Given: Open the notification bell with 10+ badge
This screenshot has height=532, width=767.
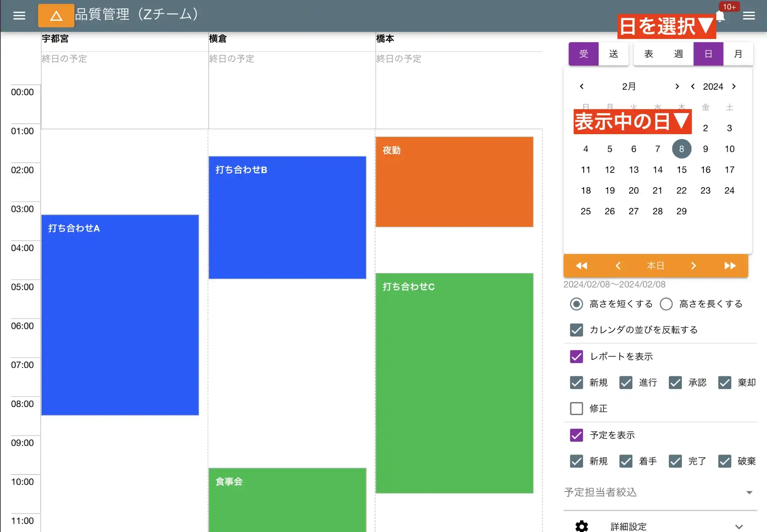Looking at the screenshot, I should 720,16.
